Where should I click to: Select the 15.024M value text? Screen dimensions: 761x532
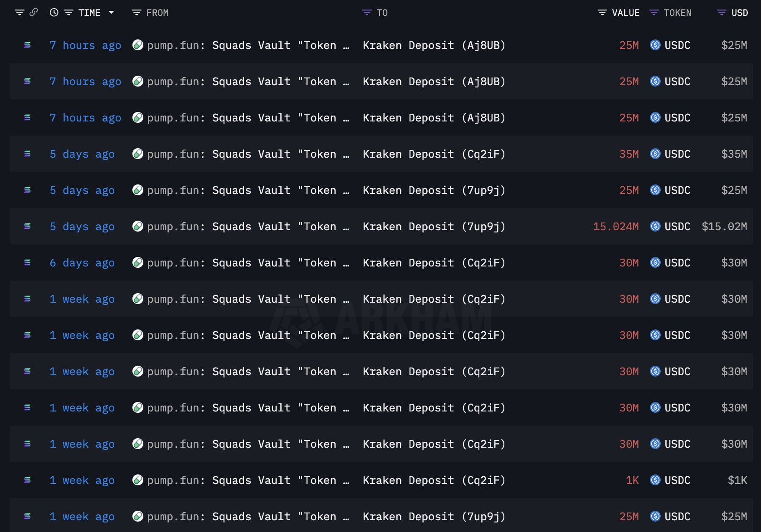pos(615,226)
